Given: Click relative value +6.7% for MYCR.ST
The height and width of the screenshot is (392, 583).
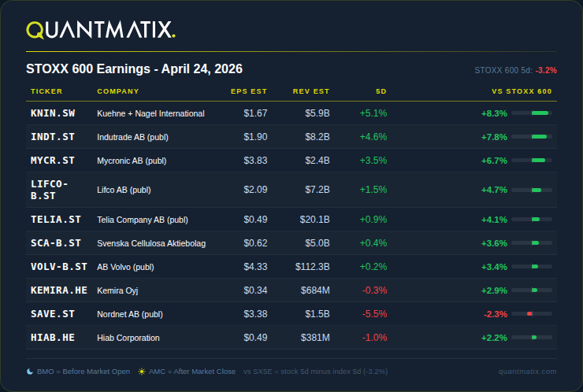Looking at the screenshot, I should (x=494, y=161).
